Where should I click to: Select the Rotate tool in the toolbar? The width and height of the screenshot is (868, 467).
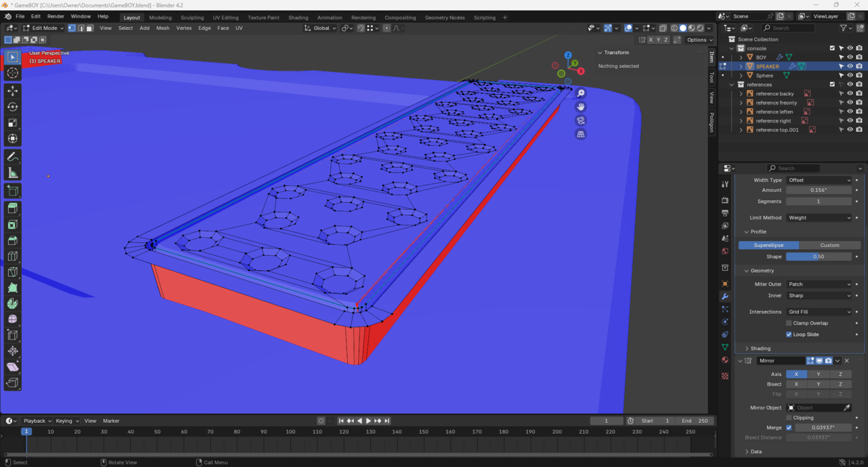pos(12,107)
